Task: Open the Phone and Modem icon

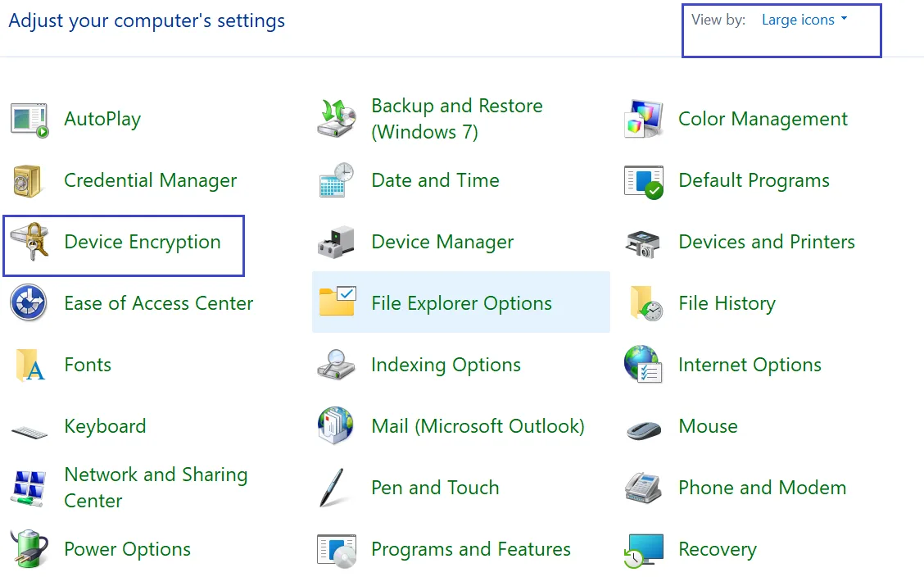Action: (x=644, y=488)
